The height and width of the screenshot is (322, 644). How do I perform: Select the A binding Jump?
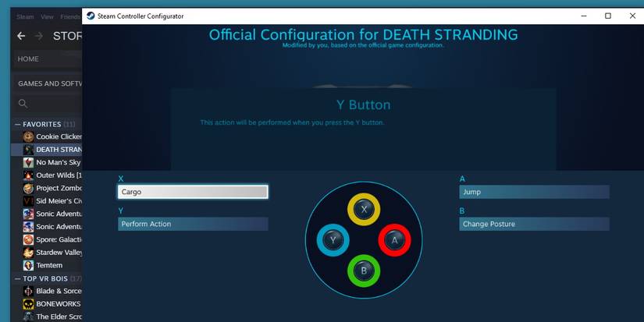tap(535, 192)
